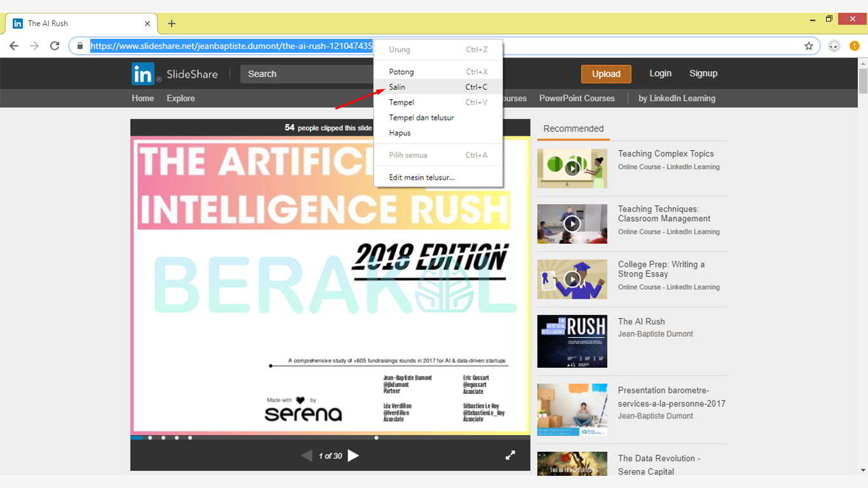Click the fourth slide progress dot
This screenshot has width=868, height=488.
(x=189, y=438)
